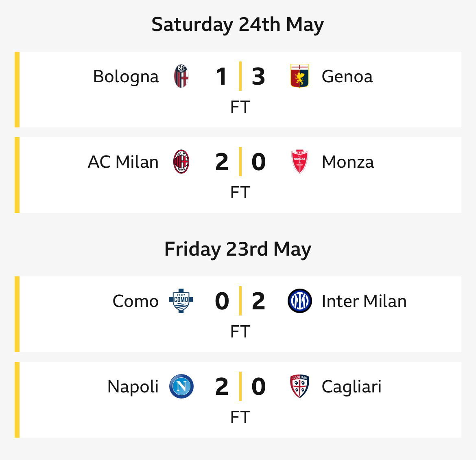Click the FT status under Bologna vs Genoa

(240, 107)
